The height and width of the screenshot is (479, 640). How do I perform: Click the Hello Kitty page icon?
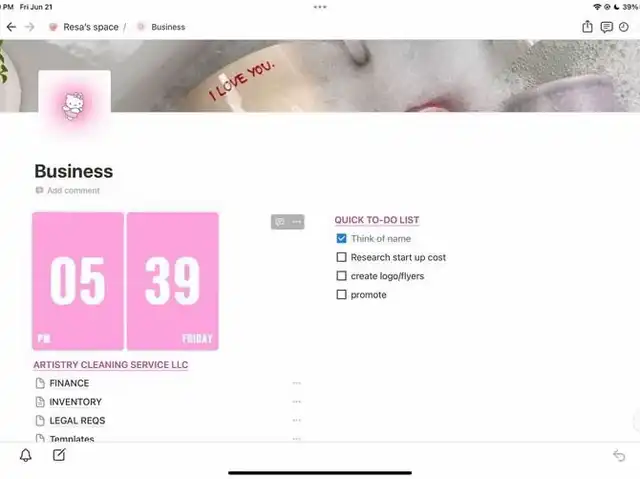pos(74,106)
